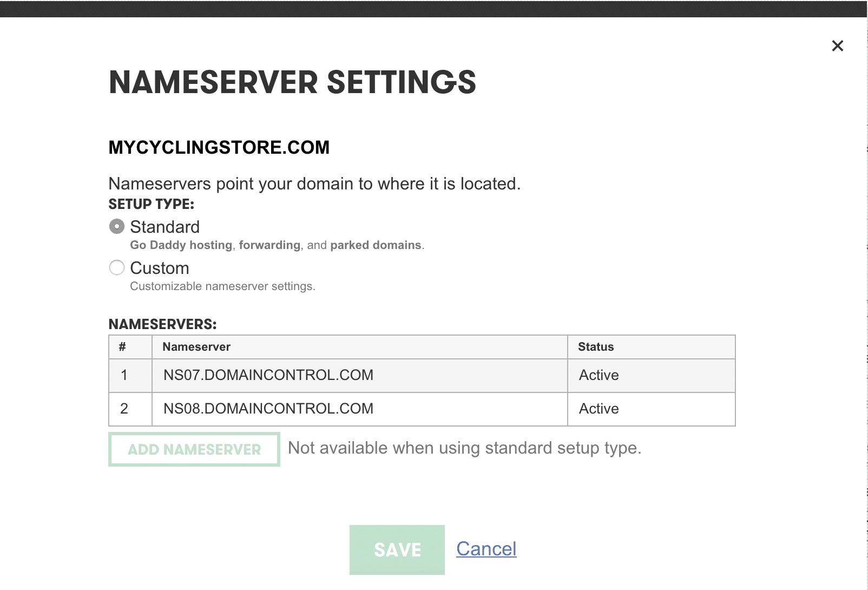Click the Standard option label text
The image size is (868, 590).
coord(165,227)
